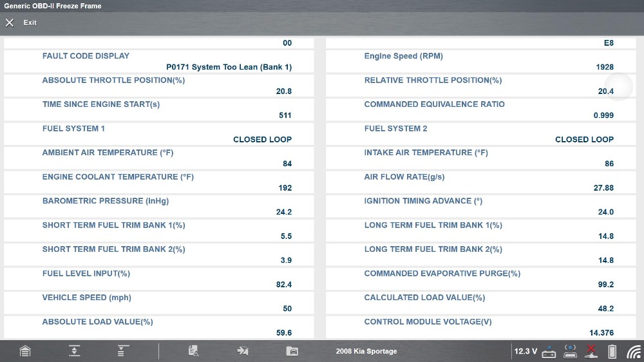Select the COMMANDED EVAPORATIVE PURGE row
Screen dimensions: 644x362
[x=481, y=279]
